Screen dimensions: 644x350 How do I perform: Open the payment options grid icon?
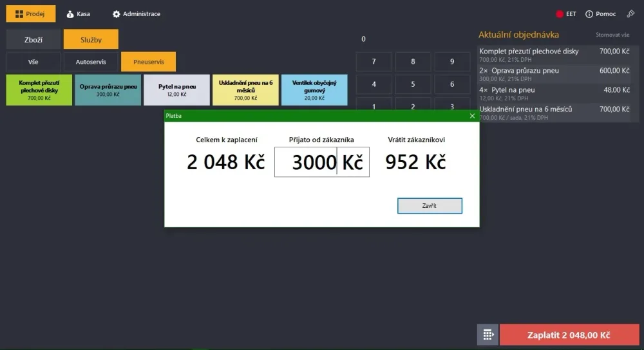(x=488, y=335)
